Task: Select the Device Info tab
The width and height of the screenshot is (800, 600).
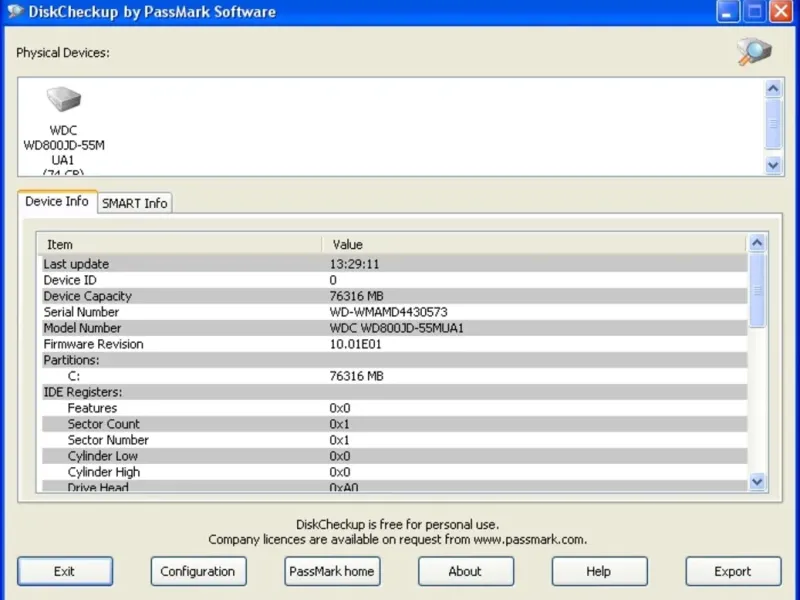Action: click(57, 202)
